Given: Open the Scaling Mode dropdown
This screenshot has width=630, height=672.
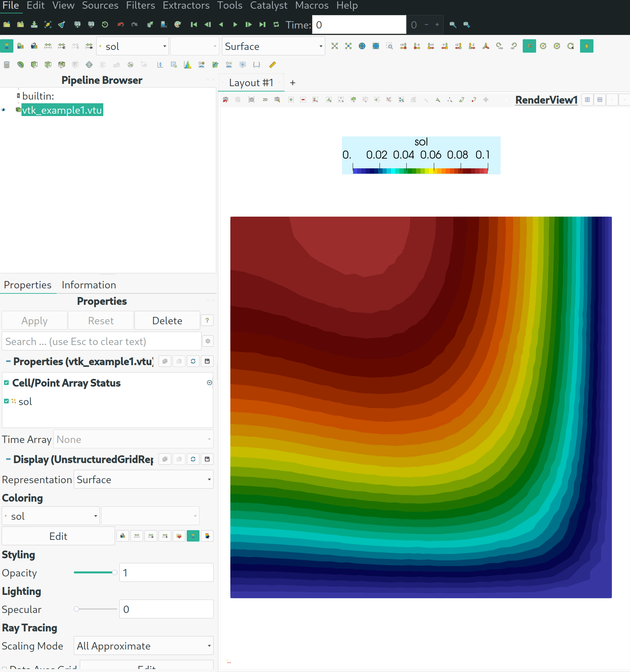Looking at the screenshot, I should click(144, 646).
